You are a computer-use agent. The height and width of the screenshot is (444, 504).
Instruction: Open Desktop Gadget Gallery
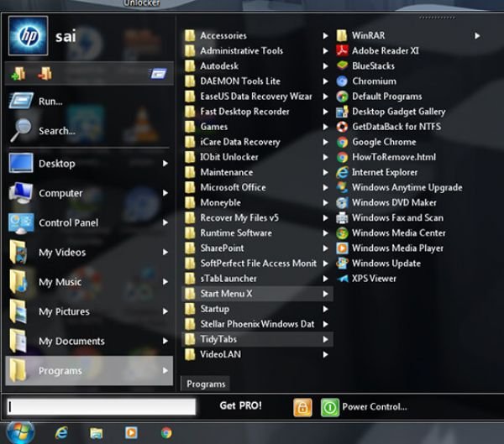(391, 112)
